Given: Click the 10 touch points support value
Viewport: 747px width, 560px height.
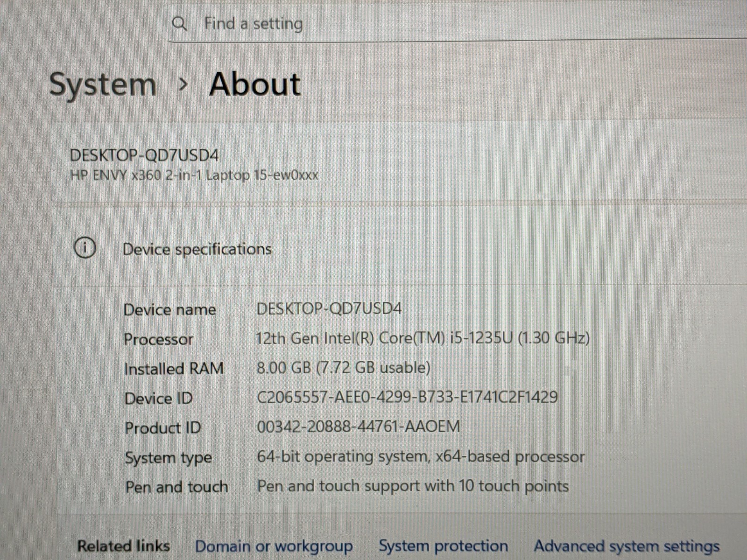Looking at the screenshot, I should click(413, 486).
